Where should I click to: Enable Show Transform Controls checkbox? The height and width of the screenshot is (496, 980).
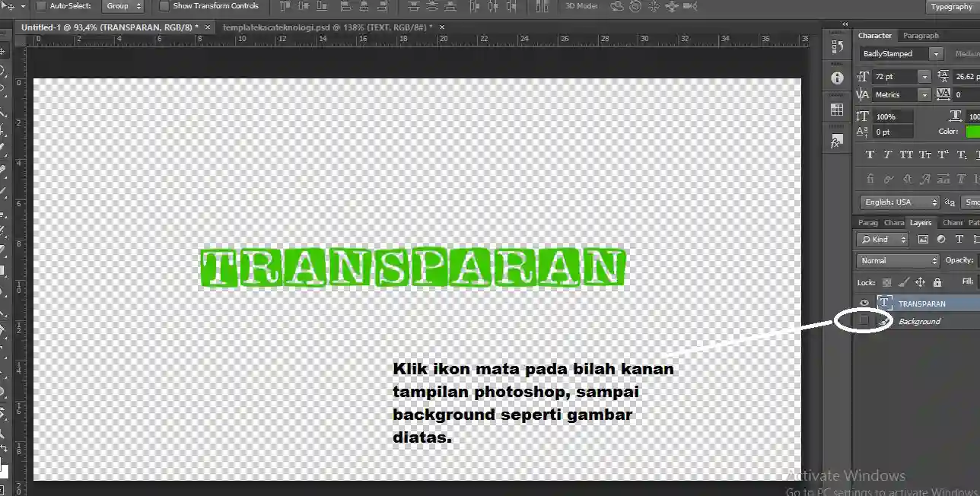click(164, 6)
